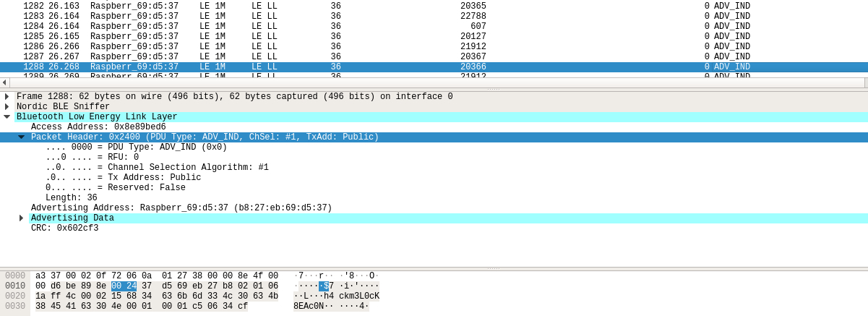Select the Length: 36 field
The width and height of the screenshot is (868, 316).
[x=72, y=198]
